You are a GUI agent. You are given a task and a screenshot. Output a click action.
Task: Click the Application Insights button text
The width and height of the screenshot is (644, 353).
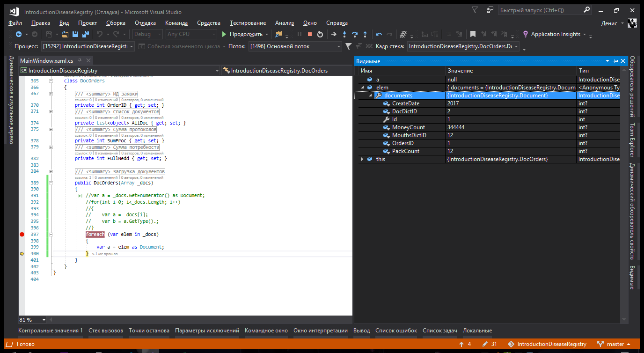pos(556,34)
